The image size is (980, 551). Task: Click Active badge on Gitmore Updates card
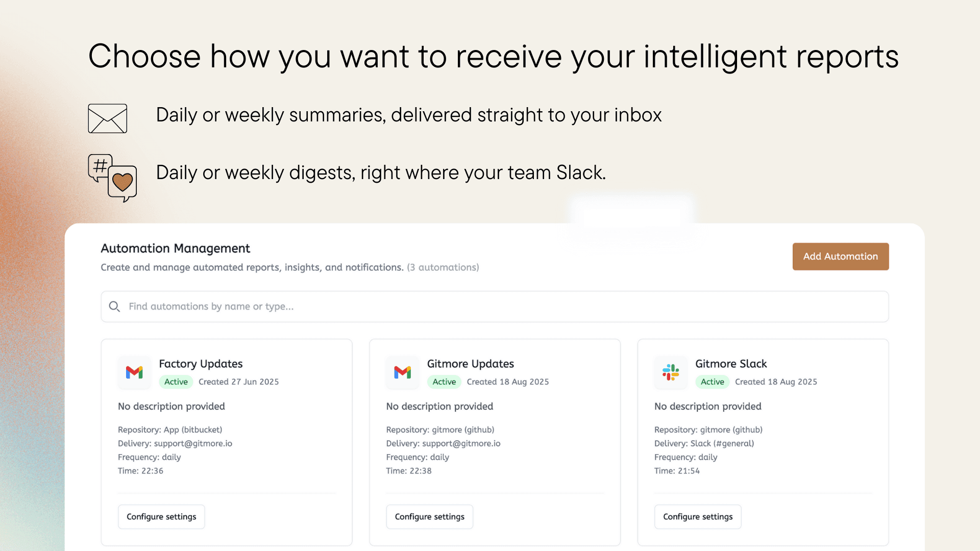[444, 382]
